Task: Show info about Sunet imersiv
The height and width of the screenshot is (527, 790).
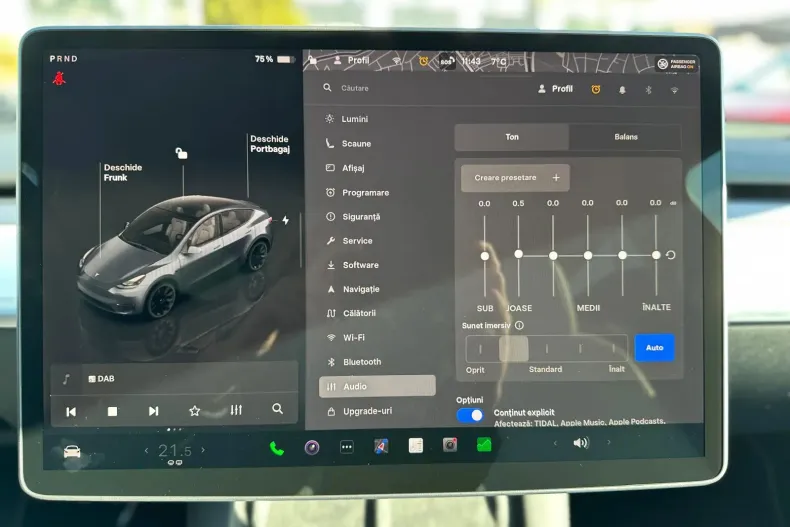Action: [x=519, y=325]
